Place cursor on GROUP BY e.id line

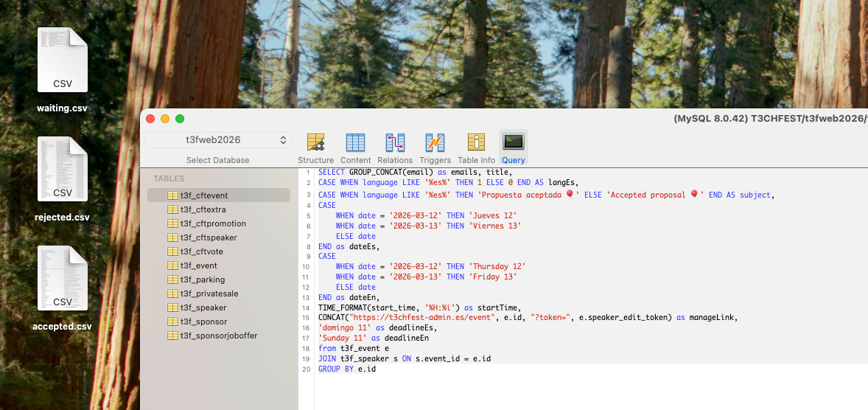tap(347, 369)
